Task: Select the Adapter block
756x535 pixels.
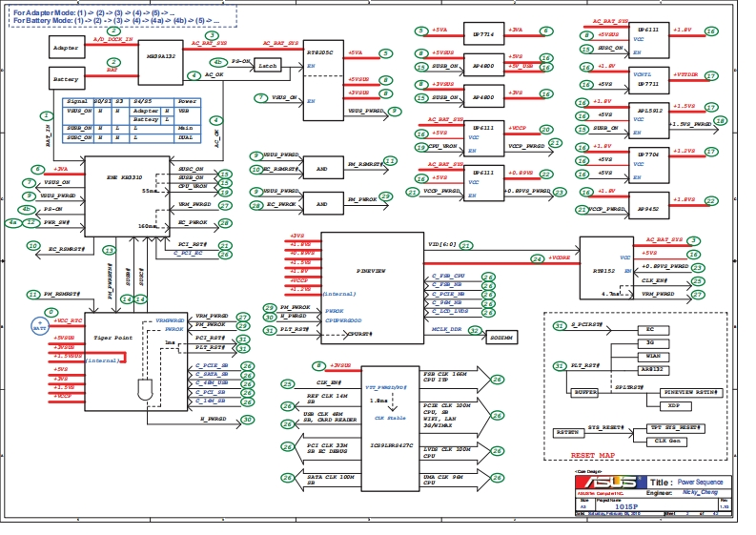Action: tap(66, 47)
